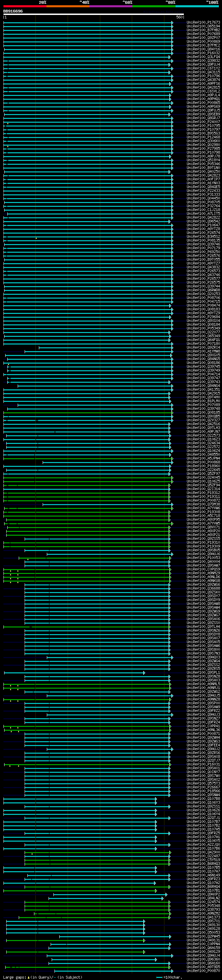Select hit UniRef100_O65194
The height and width of the screenshot is (980, 222).
[x=203, y=26]
